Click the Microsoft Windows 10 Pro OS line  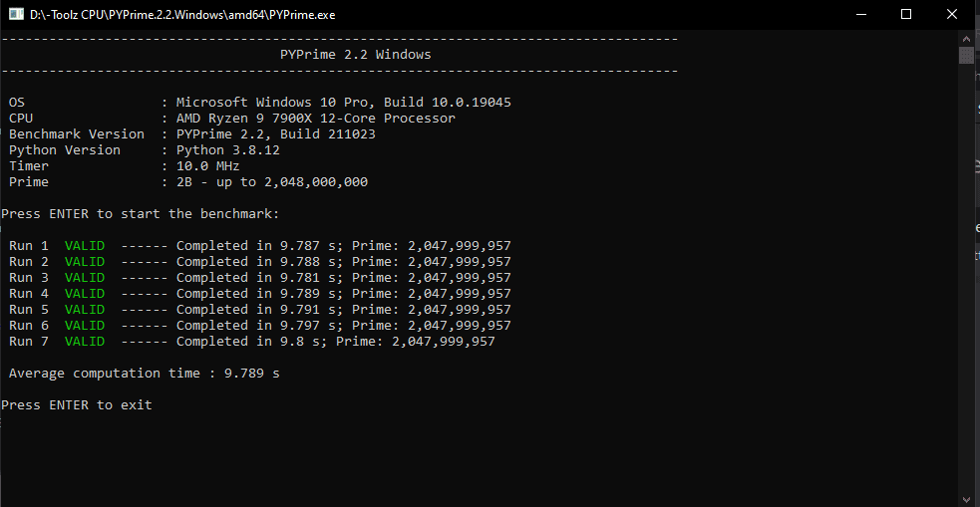(x=343, y=103)
